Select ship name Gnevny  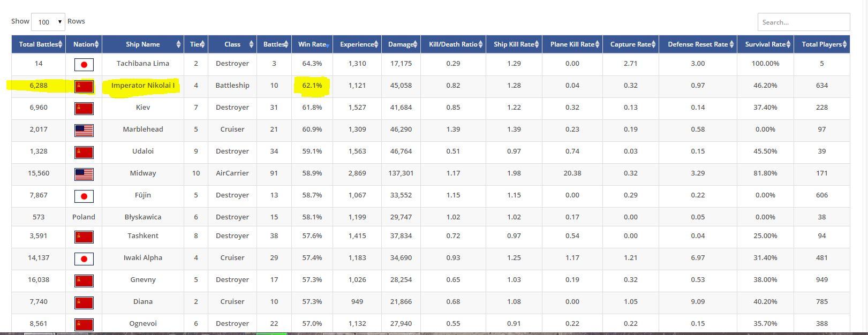pyautogui.click(x=143, y=279)
